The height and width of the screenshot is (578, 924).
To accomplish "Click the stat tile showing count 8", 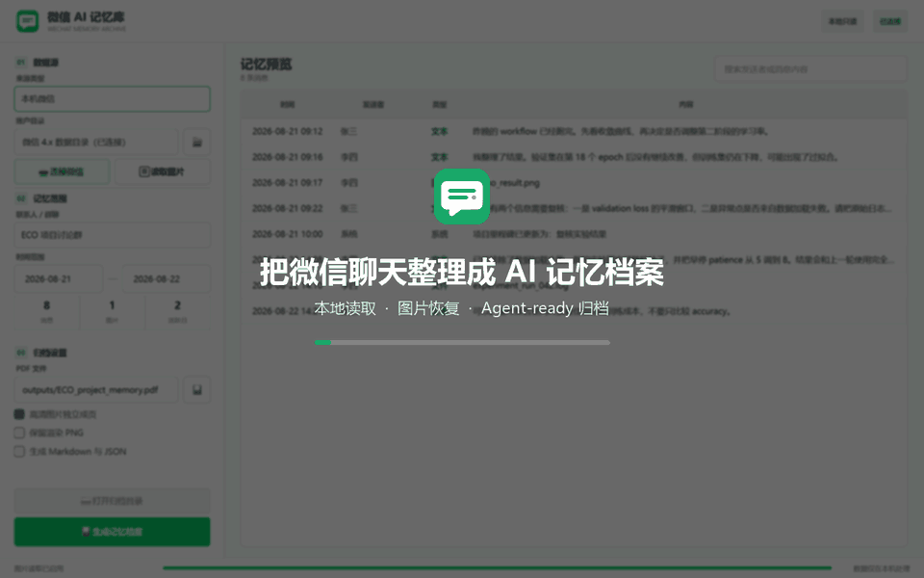I will (x=46, y=311).
